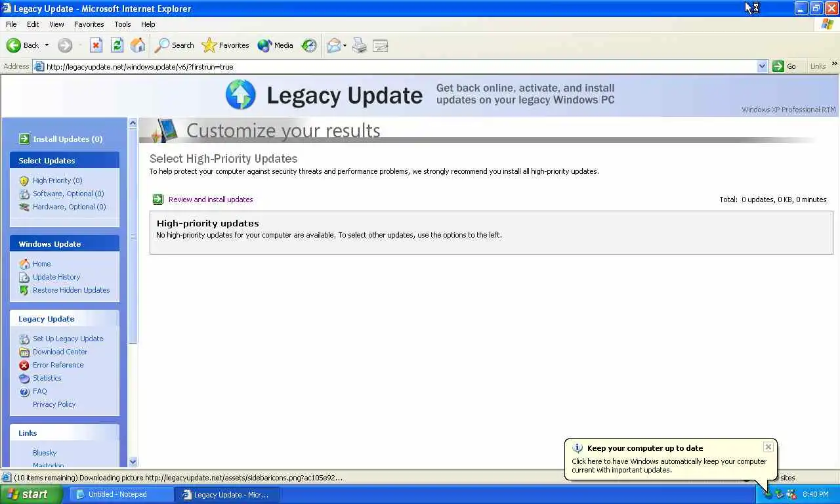Click green arrow icon beside Install Updates
This screenshot has width=840, height=504.
24,138
